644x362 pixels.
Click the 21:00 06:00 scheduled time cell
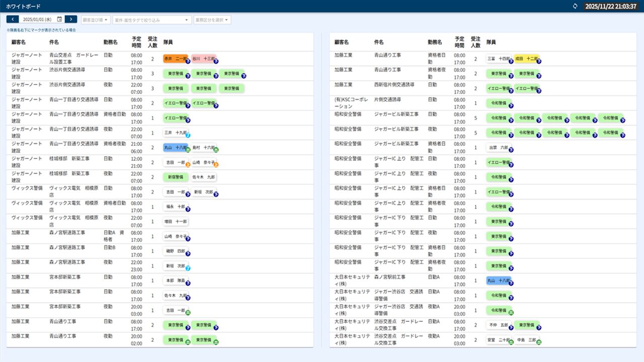point(136,147)
